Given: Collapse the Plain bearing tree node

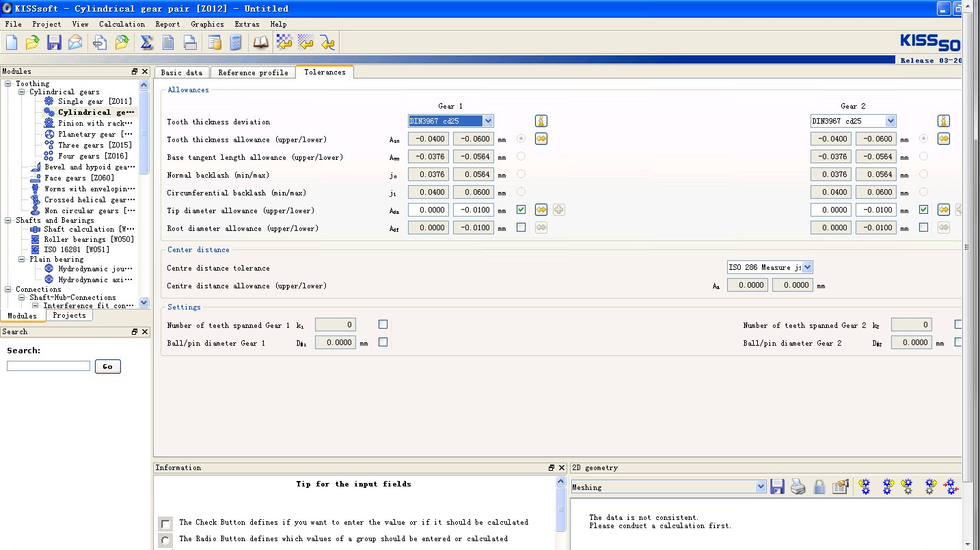Looking at the screenshot, I should [22, 259].
